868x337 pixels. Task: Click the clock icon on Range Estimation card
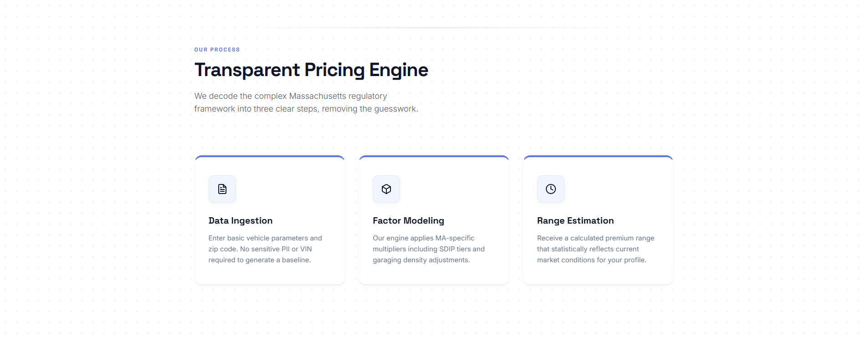tap(550, 189)
